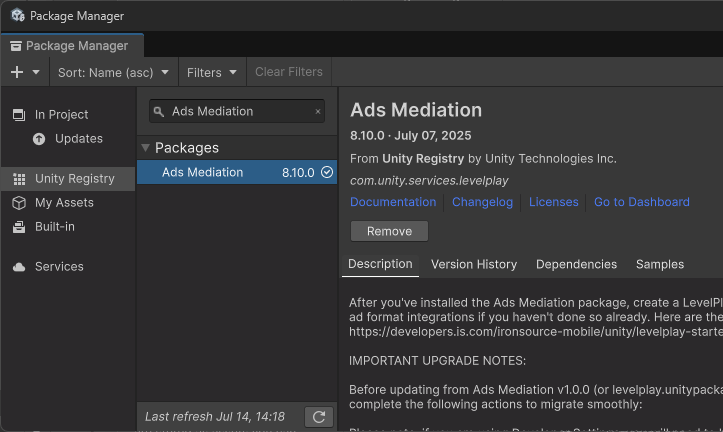Open the Samples tab
Image resolution: width=723 pixels, height=432 pixels.
[x=660, y=264]
